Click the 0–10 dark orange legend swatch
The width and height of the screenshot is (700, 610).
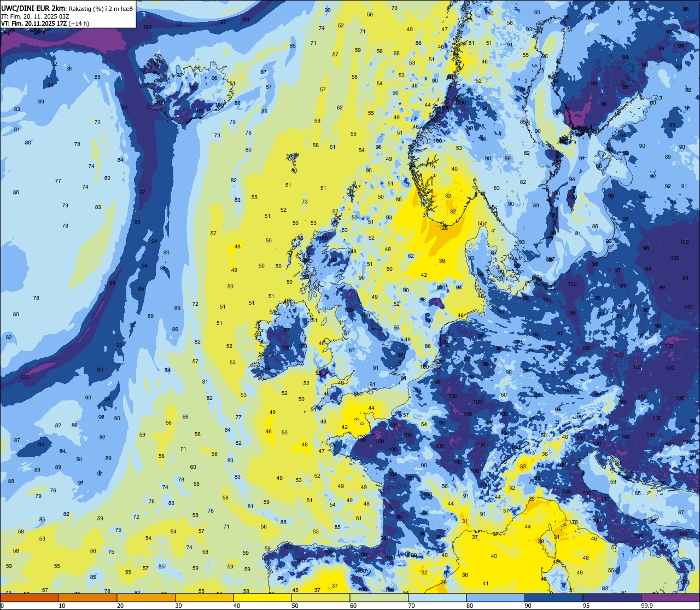coord(30,598)
